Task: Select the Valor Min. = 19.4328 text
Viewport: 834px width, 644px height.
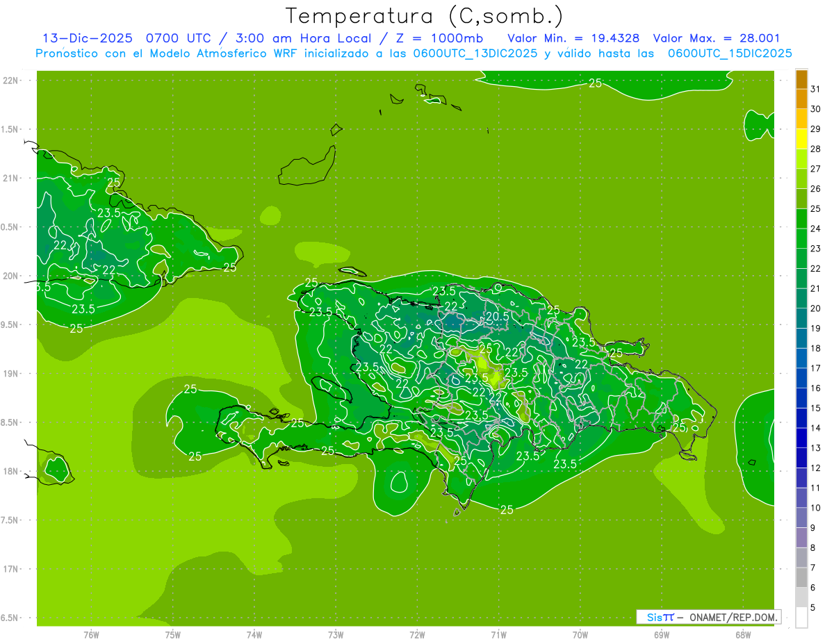Action: [574, 38]
